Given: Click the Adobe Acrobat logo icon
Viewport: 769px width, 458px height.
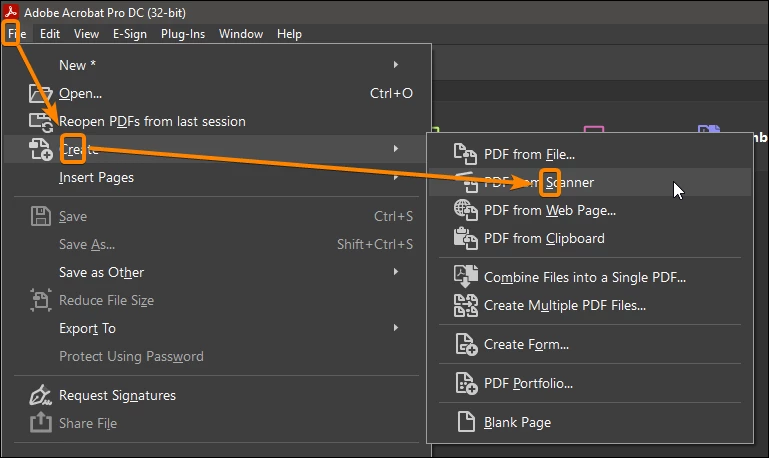Looking at the screenshot, I should 11,11.
